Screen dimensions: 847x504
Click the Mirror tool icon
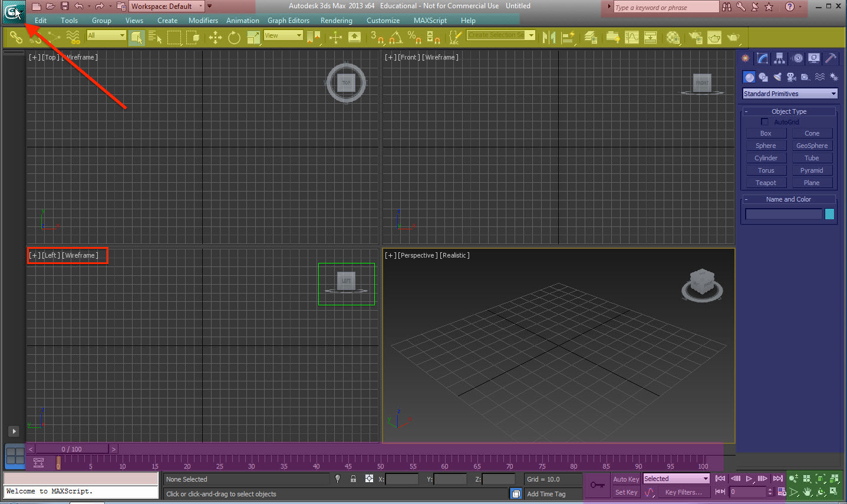tap(549, 38)
